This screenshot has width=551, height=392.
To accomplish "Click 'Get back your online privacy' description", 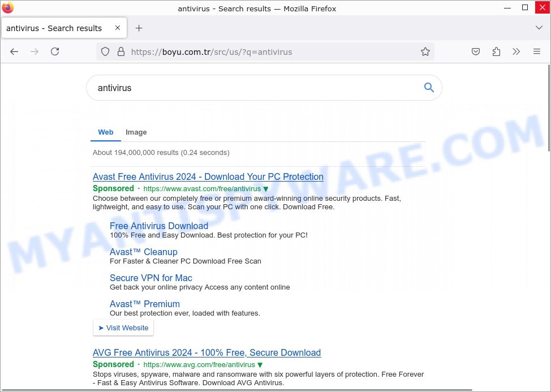I will 200,287.
